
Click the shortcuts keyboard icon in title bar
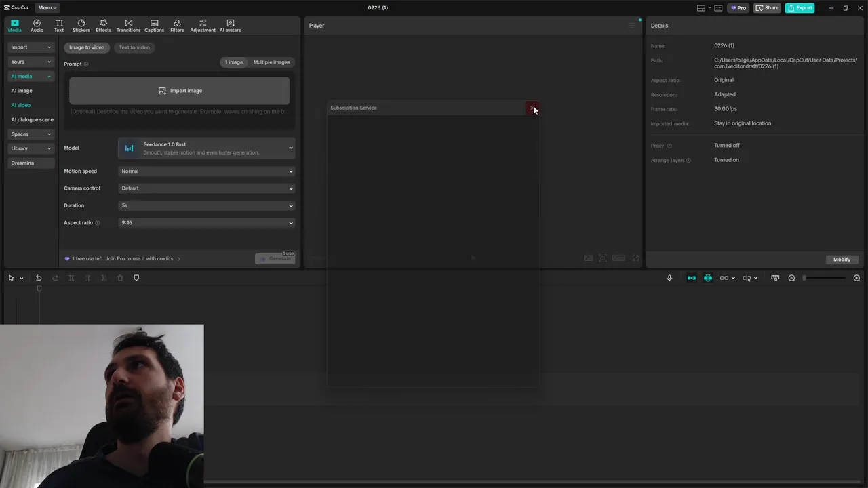(719, 8)
